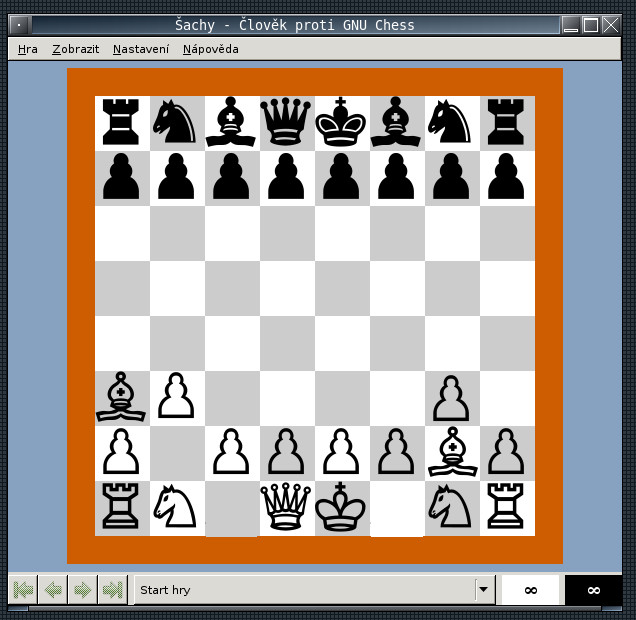Click the black rook on h8

[x=505, y=122]
